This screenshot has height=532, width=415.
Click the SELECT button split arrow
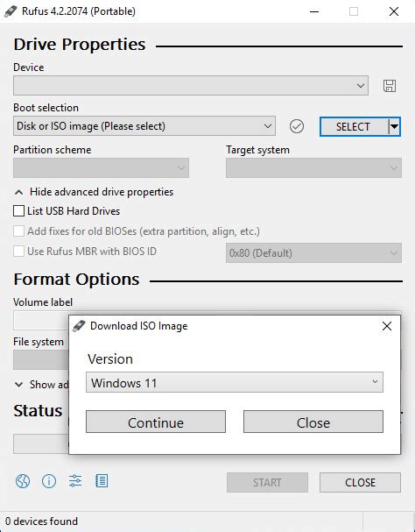[x=394, y=126]
